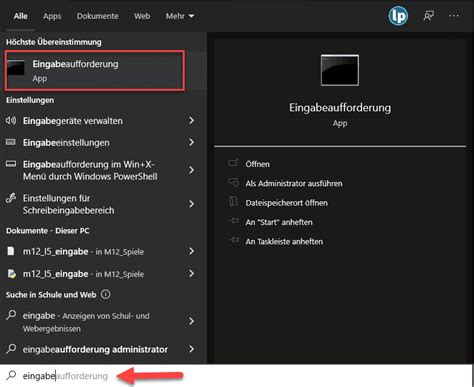Click pin icon beside An Taskleiste anheften
The width and height of the screenshot is (474, 387).
pos(234,240)
